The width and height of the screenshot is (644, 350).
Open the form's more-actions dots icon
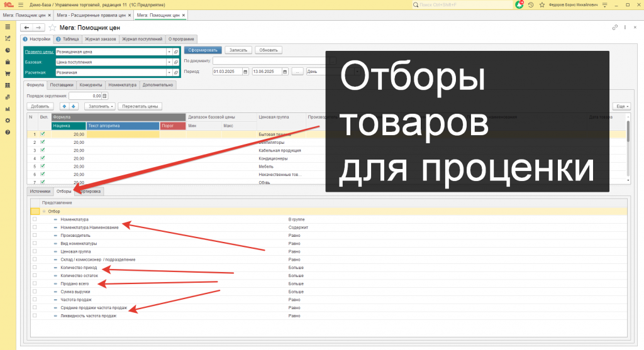(x=625, y=28)
